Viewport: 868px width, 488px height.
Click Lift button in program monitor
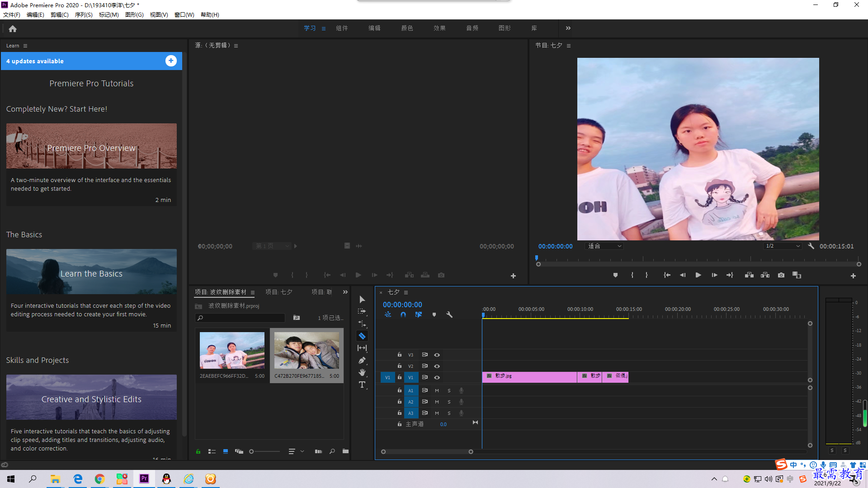coord(749,275)
